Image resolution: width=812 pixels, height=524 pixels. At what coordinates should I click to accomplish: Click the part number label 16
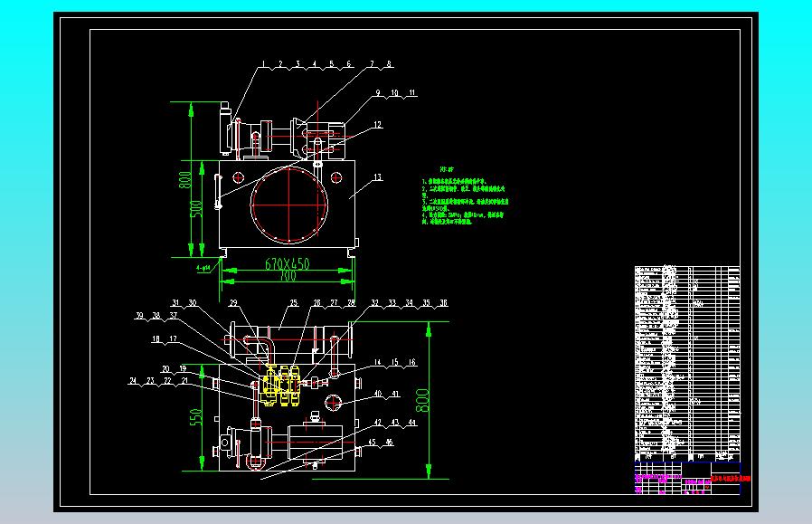pos(411,363)
